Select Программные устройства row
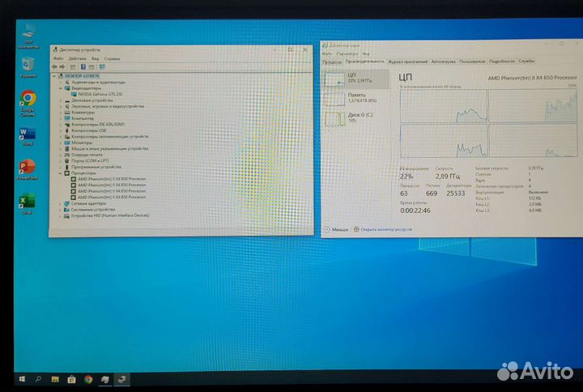The image size is (583, 392). coord(92,167)
